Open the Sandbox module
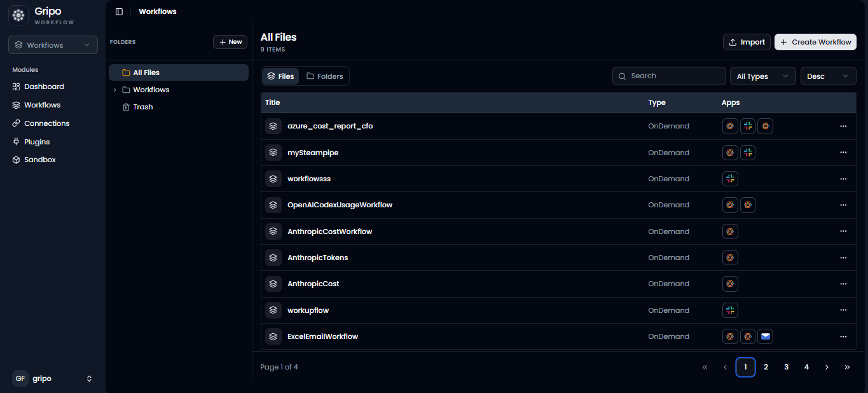Viewport: 868px width, 393px height. pyautogui.click(x=39, y=160)
